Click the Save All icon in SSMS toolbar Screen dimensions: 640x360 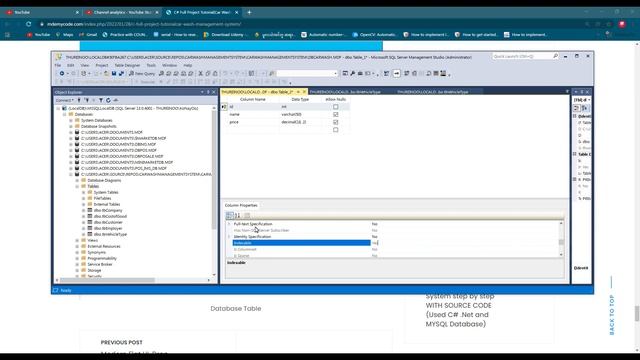[x=121, y=73]
